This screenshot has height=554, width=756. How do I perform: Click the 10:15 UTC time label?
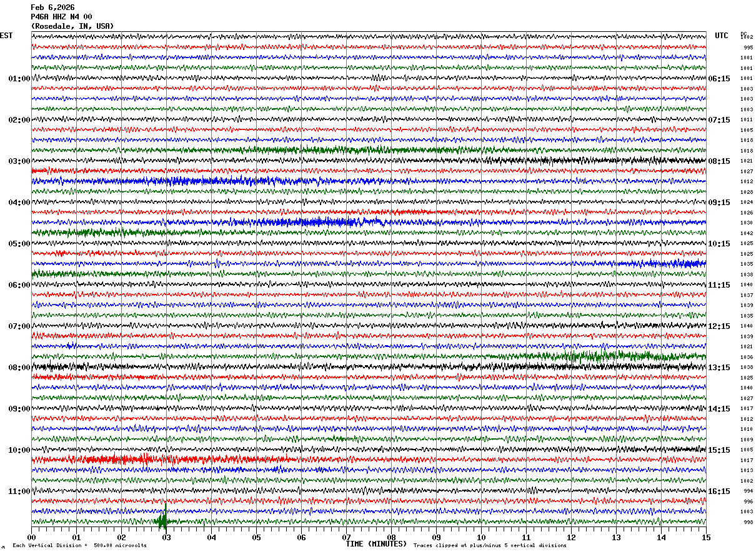click(x=720, y=244)
